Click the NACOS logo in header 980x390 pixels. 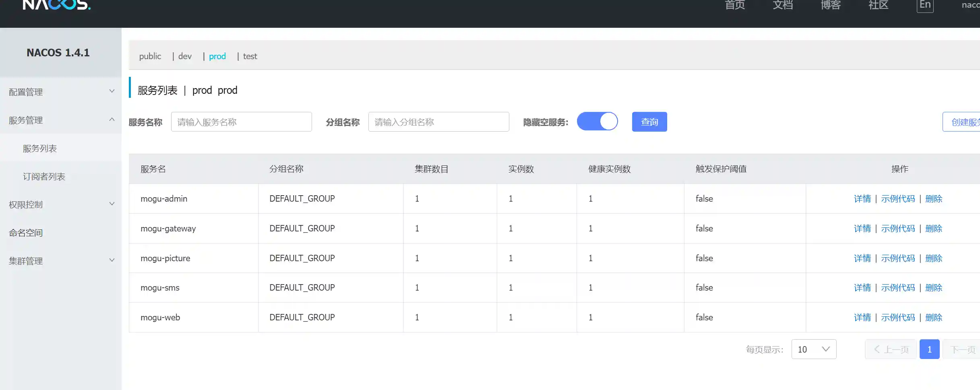pyautogui.click(x=56, y=5)
